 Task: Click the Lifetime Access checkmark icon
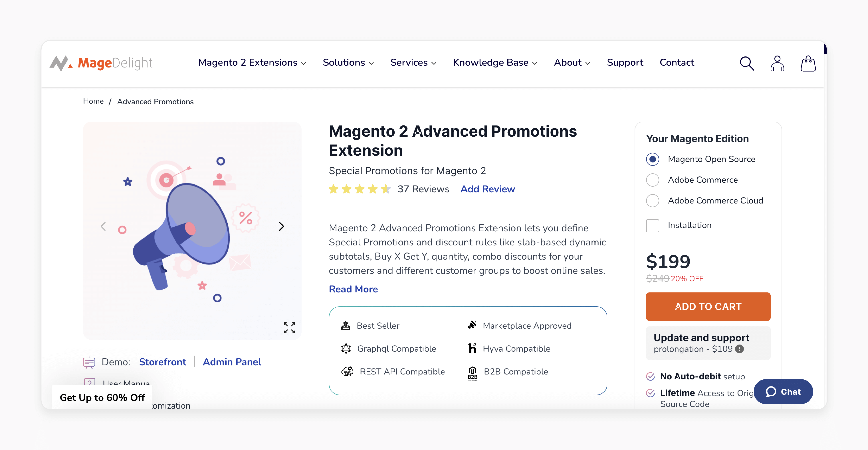(x=650, y=393)
